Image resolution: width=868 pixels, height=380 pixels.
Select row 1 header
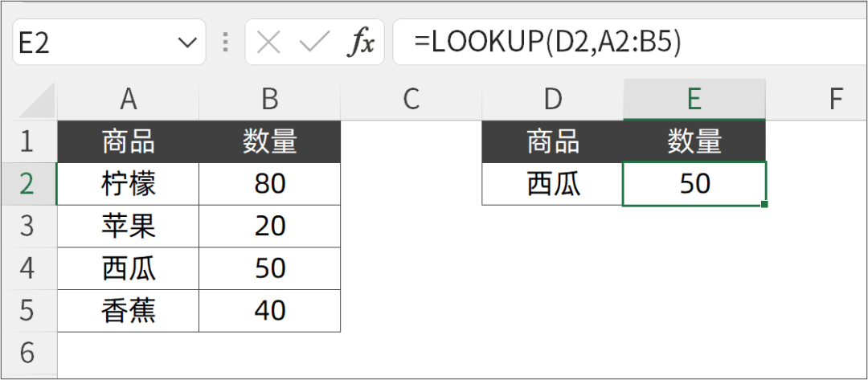tap(29, 141)
